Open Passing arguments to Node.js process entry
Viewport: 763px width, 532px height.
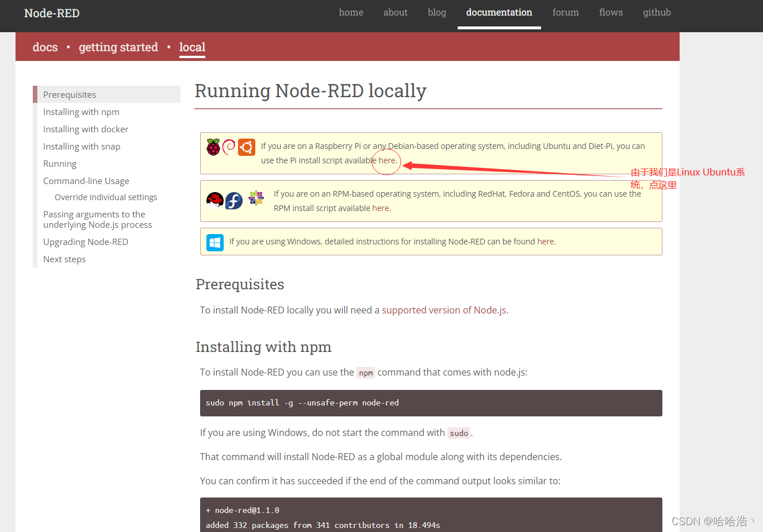pos(98,219)
